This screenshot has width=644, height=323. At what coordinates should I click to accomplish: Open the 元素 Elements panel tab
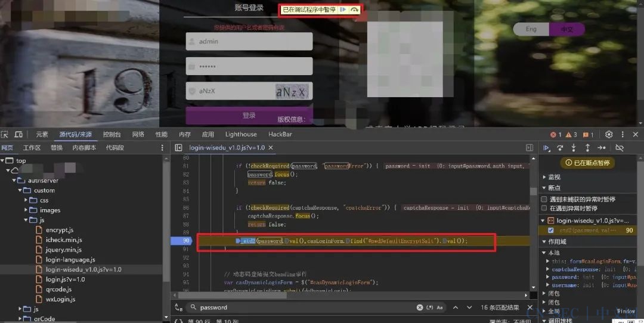(x=42, y=134)
